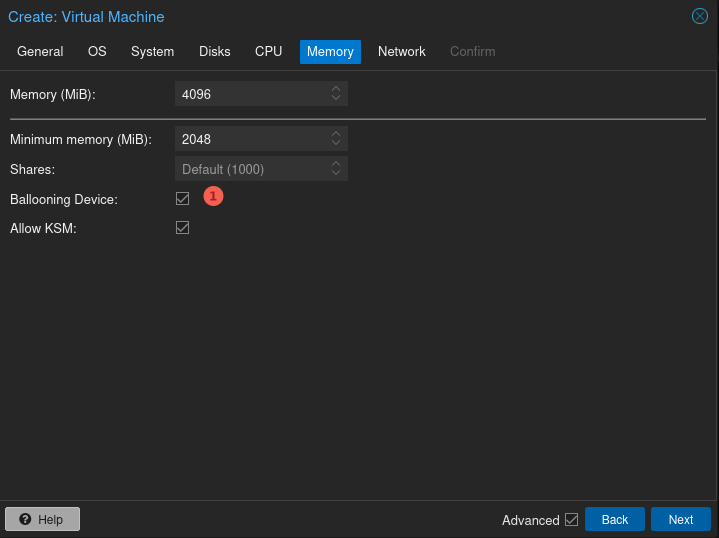Increase Minimum memory with up arrow
The image size is (719, 538).
tap(336, 134)
